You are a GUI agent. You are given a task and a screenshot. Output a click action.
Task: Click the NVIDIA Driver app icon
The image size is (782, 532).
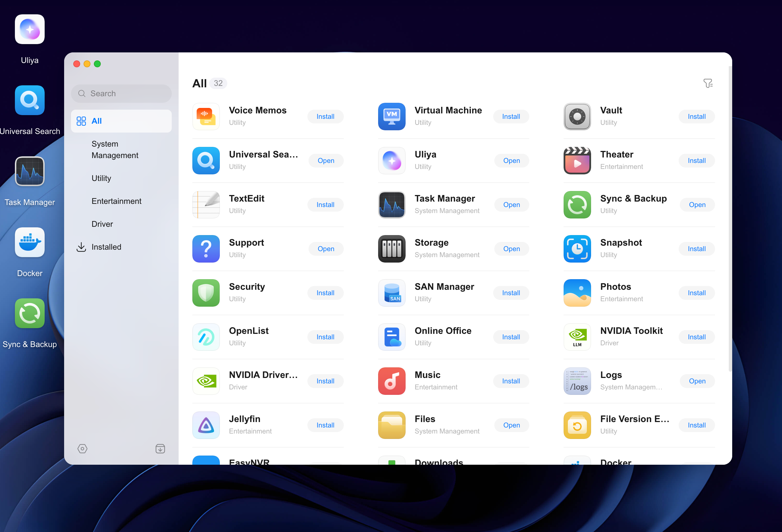pyautogui.click(x=206, y=381)
